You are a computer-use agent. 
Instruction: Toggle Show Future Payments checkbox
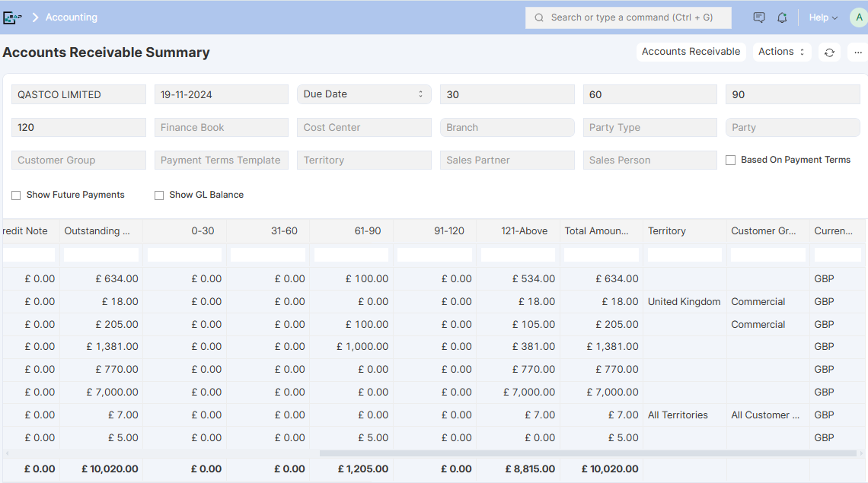[x=16, y=195]
